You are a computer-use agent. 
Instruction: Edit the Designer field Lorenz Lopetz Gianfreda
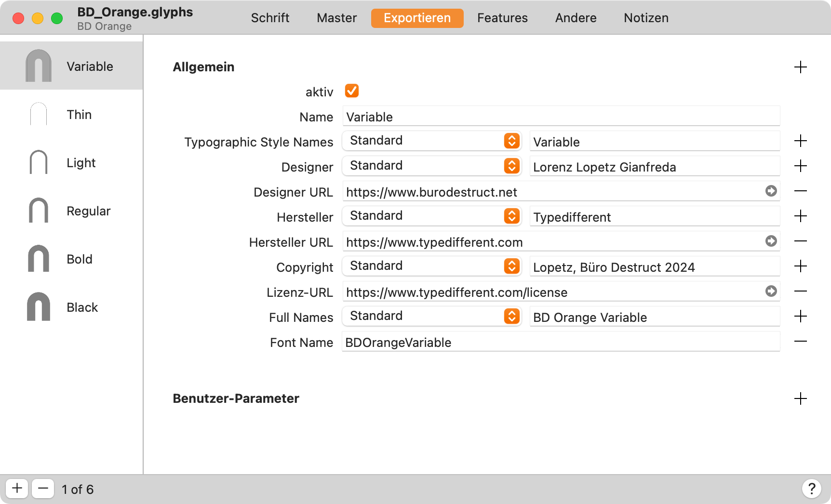tap(655, 167)
